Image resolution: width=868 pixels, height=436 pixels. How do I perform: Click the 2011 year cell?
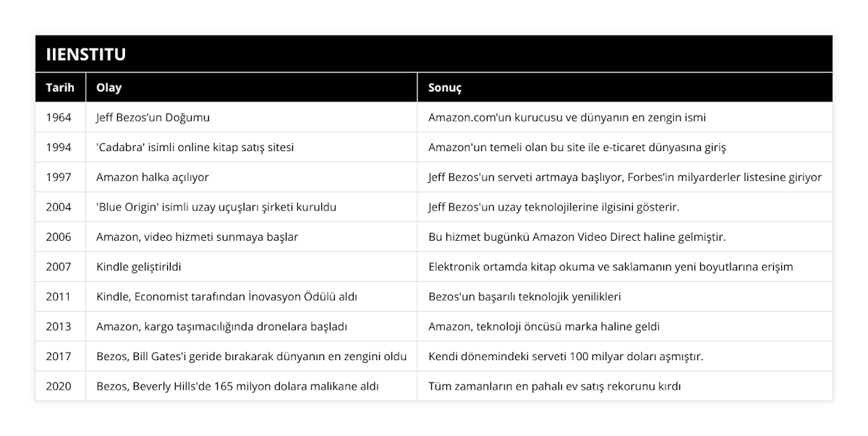click(x=59, y=296)
